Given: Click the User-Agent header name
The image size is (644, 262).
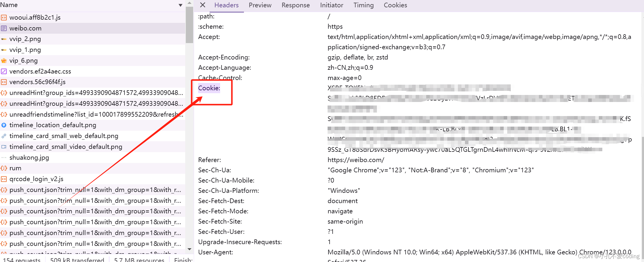Looking at the screenshot, I should [x=215, y=252].
